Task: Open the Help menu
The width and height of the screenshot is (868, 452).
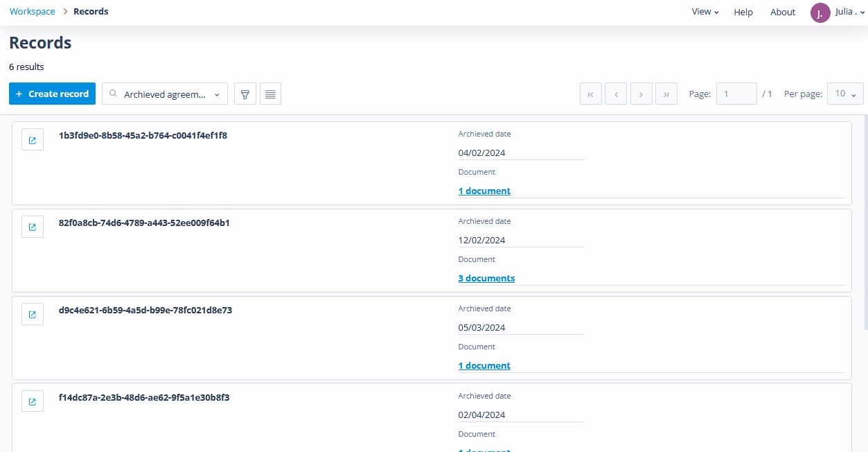Action: (x=743, y=12)
